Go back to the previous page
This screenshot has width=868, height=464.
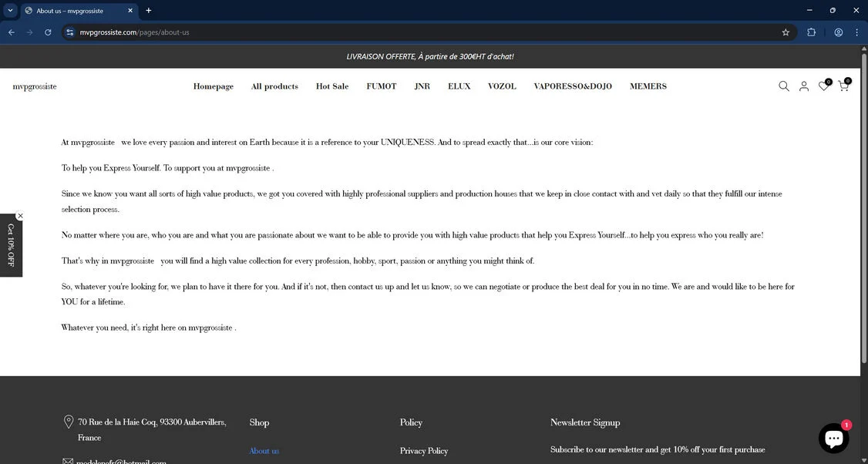click(x=12, y=32)
